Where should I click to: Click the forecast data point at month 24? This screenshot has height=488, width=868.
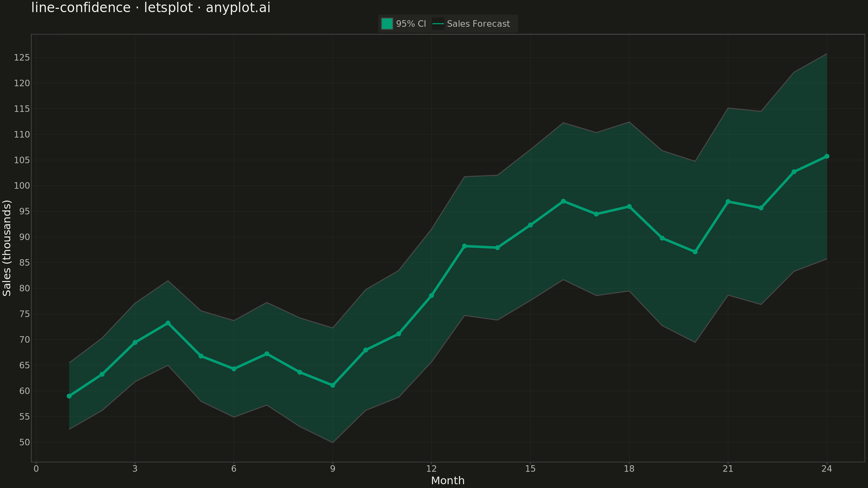click(827, 156)
